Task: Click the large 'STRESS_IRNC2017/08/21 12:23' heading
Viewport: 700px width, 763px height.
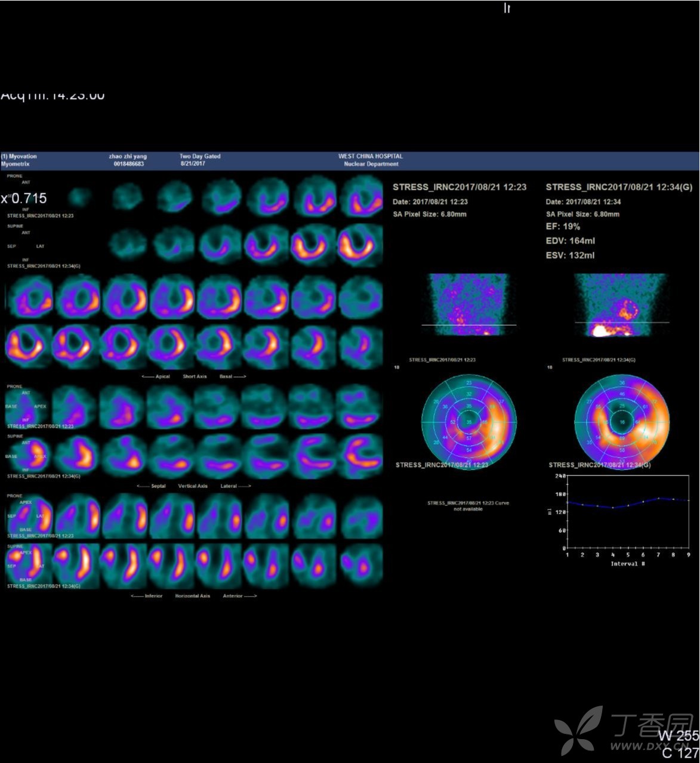Action: click(460, 187)
